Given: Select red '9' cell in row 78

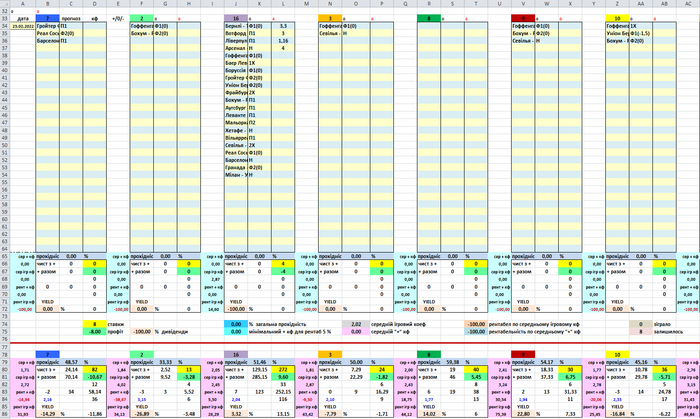Looking at the screenshot, I should [523, 355].
